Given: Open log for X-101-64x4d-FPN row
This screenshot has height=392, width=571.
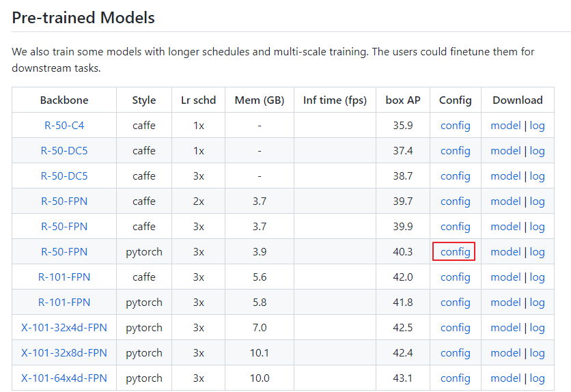Looking at the screenshot, I should click(537, 378).
